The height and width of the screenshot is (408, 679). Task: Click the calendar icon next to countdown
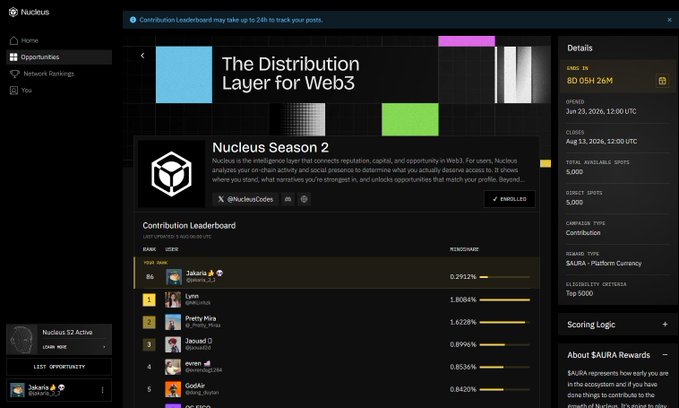tap(662, 81)
